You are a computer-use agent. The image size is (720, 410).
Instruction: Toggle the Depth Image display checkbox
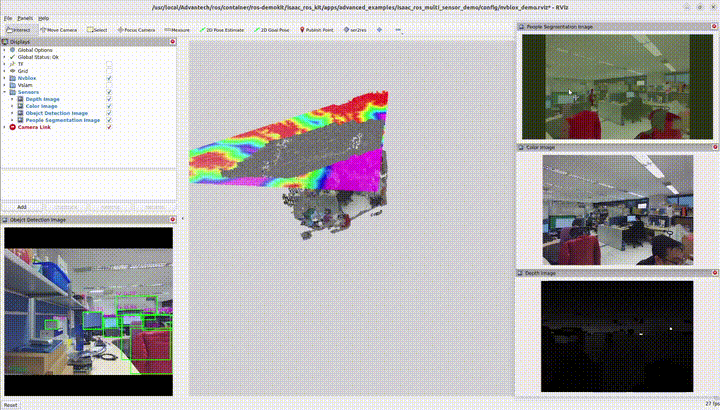pyautogui.click(x=109, y=99)
